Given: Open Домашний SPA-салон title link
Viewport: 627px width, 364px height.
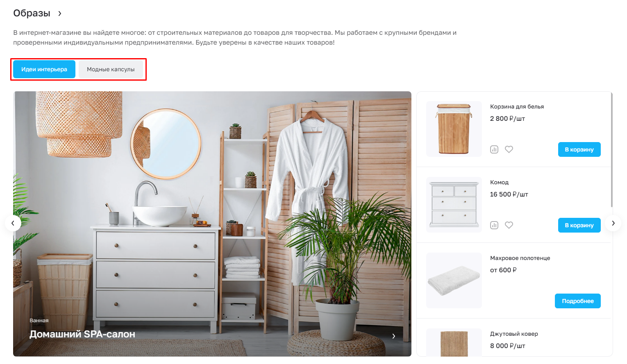Looking at the screenshot, I should pos(82,334).
